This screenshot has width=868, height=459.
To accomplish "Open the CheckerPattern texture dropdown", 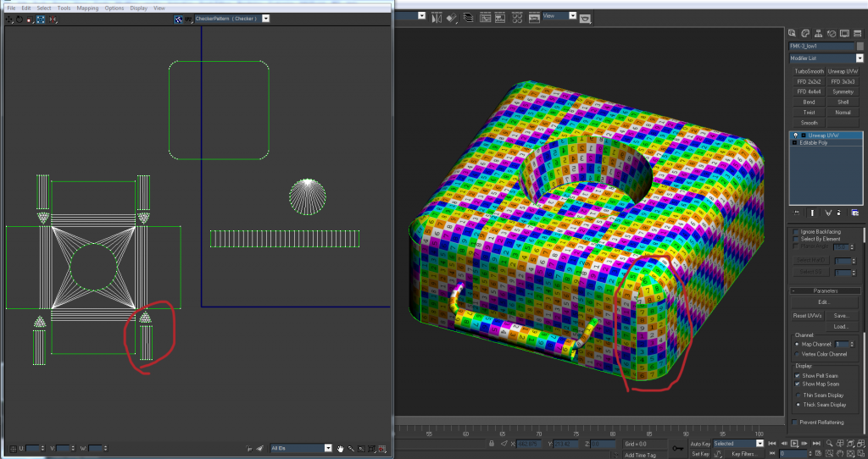I will coord(266,18).
